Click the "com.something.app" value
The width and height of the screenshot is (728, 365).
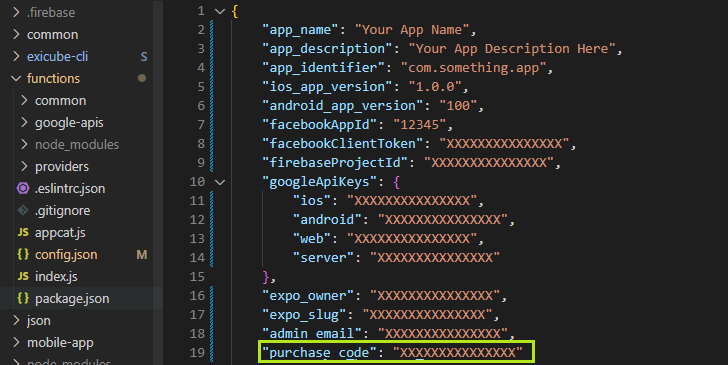point(474,68)
